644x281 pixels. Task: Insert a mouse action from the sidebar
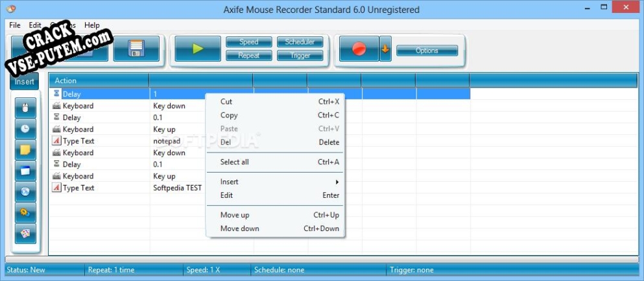pyautogui.click(x=25, y=108)
